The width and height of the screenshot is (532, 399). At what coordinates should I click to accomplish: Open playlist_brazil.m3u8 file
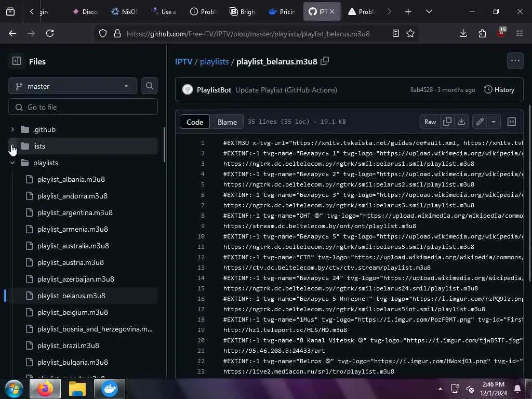coord(68,345)
